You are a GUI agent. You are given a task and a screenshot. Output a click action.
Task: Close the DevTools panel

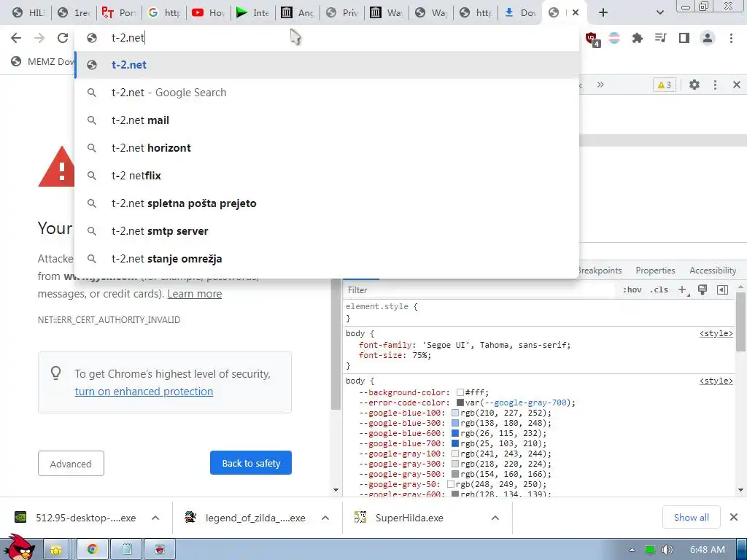(737, 85)
